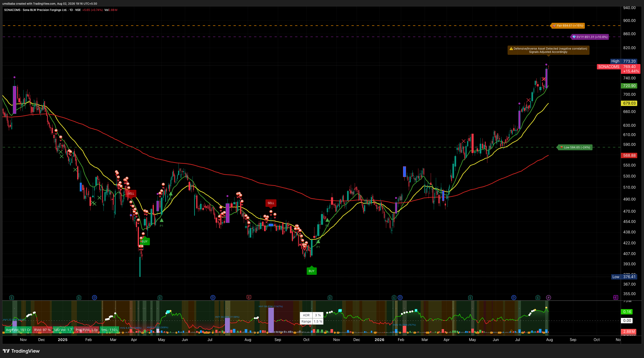Viewport: 644px width, 358px height.
Task: Open the earnings marker near May 2025
Action: tap(160, 297)
